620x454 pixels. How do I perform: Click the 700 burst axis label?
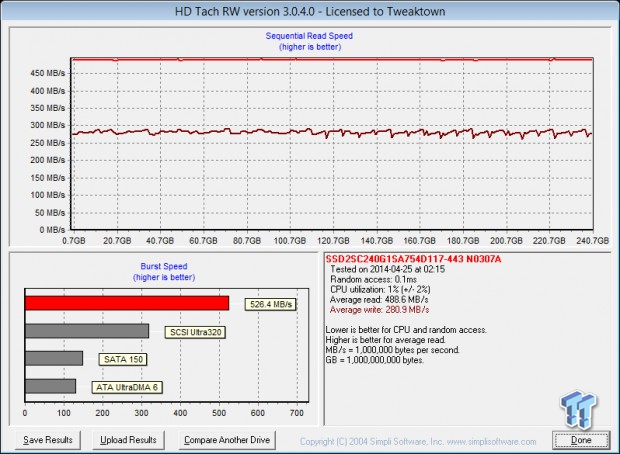tap(296, 413)
